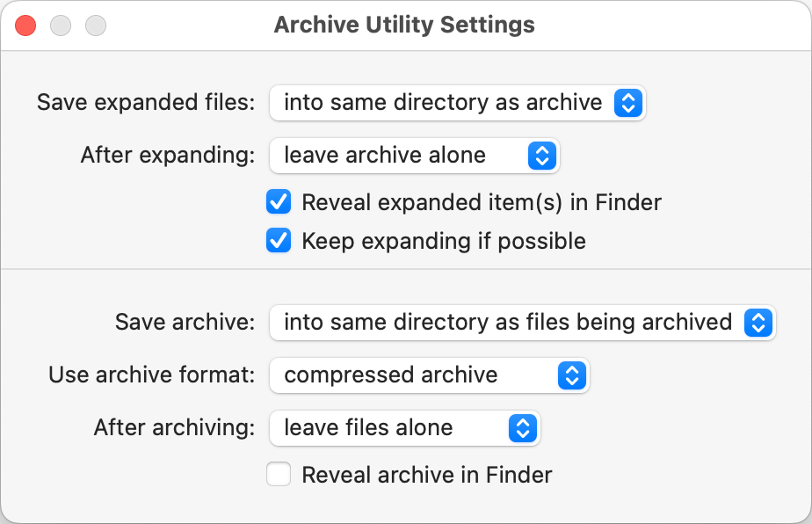Disable Reveal expanded item(s) in Finder checkbox
Image resolution: width=812 pixels, height=524 pixels.
click(279, 203)
